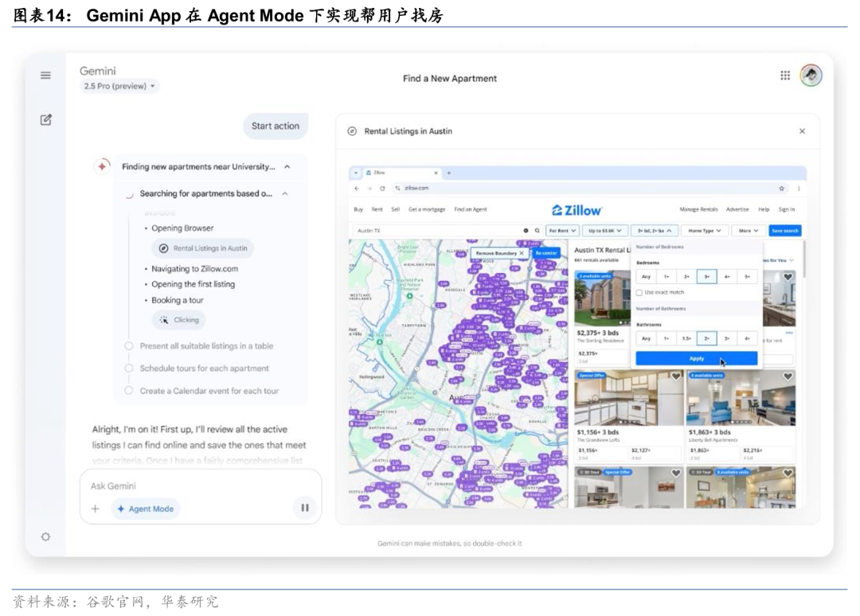Click the Zillow search magnifier icon

coord(537,231)
